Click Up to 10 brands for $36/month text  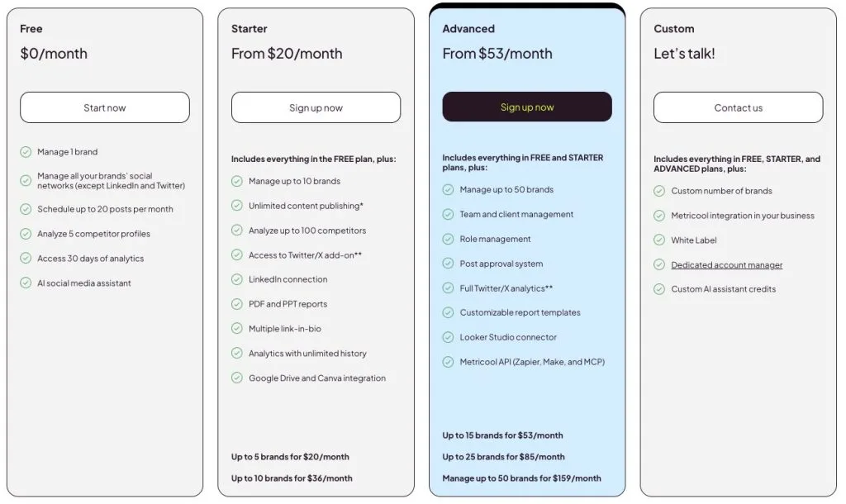point(292,478)
